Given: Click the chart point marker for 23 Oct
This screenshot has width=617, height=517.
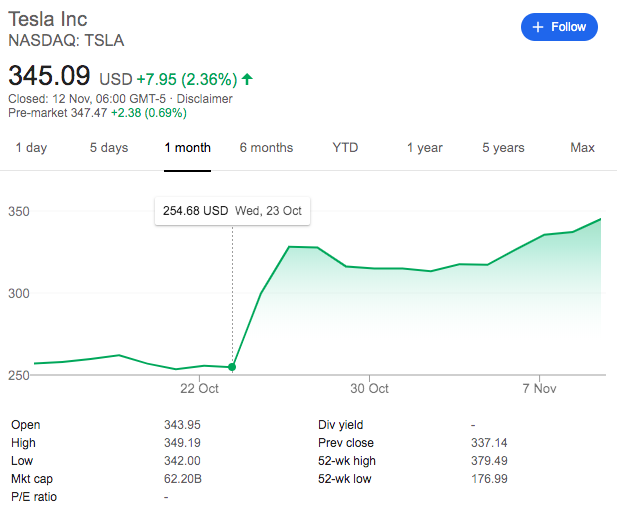Looking at the screenshot, I should 232,367.
